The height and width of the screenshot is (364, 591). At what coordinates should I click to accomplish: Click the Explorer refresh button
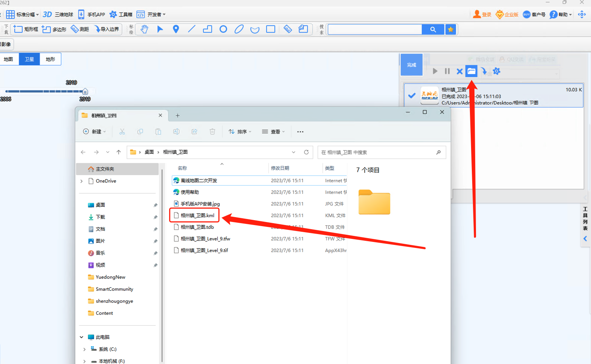[306, 152]
